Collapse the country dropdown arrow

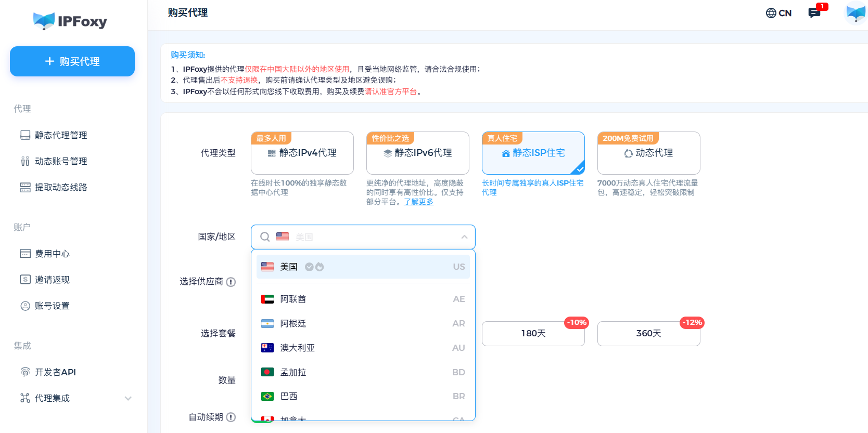(464, 237)
